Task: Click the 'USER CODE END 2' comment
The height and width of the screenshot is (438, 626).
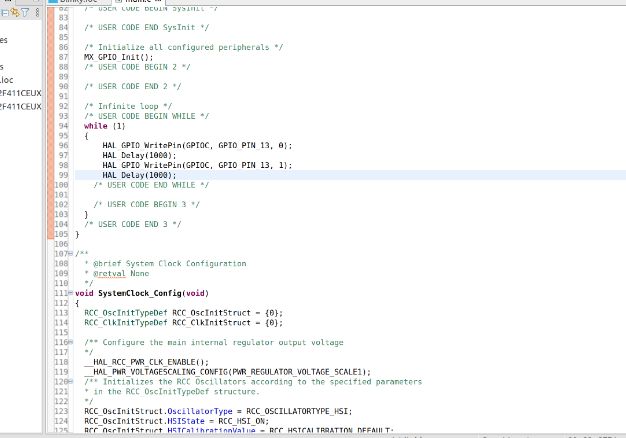Action: pyautogui.click(x=133, y=86)
